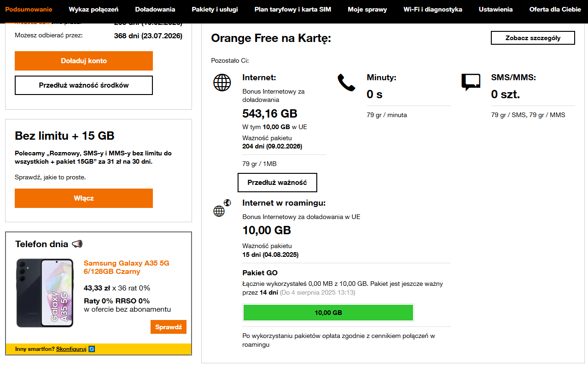588x367 pixels.
Task: Open the Wykaz połączeń tab
Action: (93, 9)
